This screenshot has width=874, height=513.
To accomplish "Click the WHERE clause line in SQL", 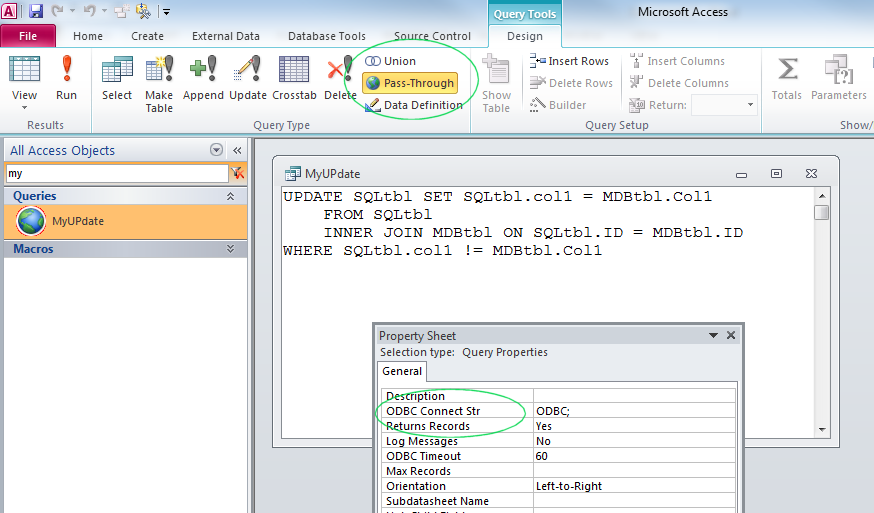I will [x=443, y=250].
